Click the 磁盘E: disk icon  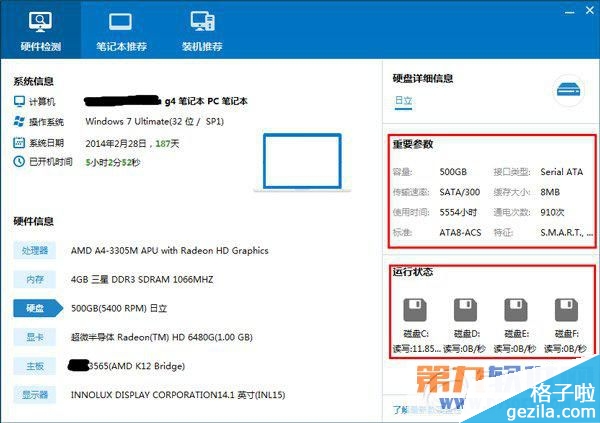pos(516,309)
